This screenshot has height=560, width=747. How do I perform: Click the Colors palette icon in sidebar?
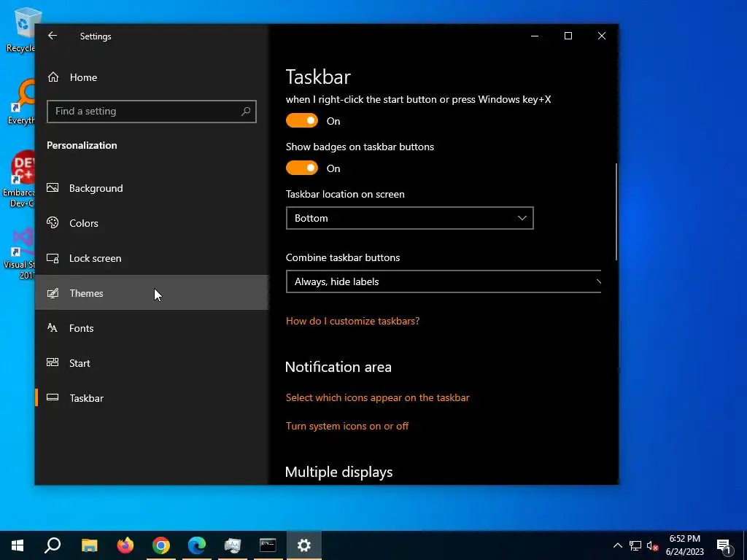pos(53,222)
